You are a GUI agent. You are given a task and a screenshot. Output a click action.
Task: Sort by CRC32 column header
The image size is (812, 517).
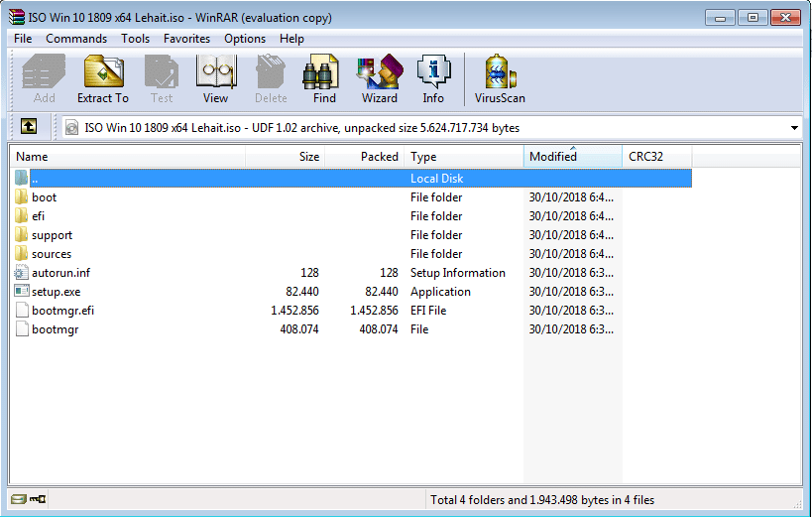point(657,156)
